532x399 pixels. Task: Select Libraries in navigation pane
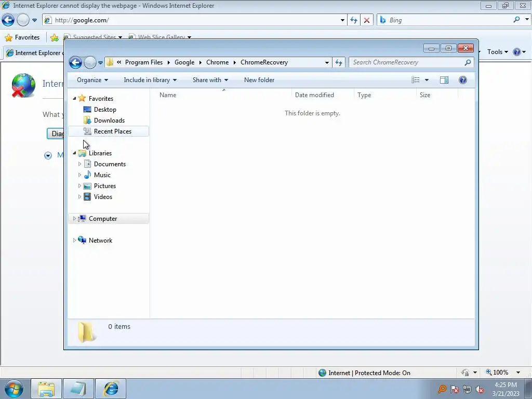point(100,153)
